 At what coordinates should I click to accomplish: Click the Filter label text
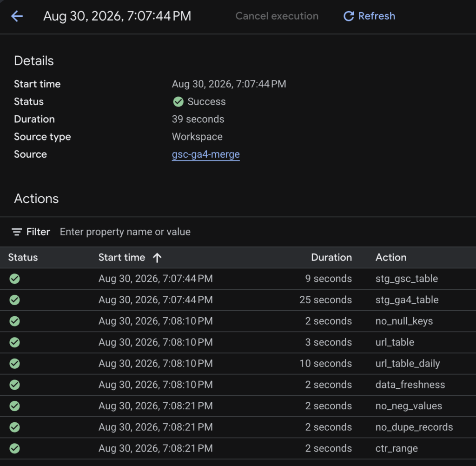tap(38, 232)
